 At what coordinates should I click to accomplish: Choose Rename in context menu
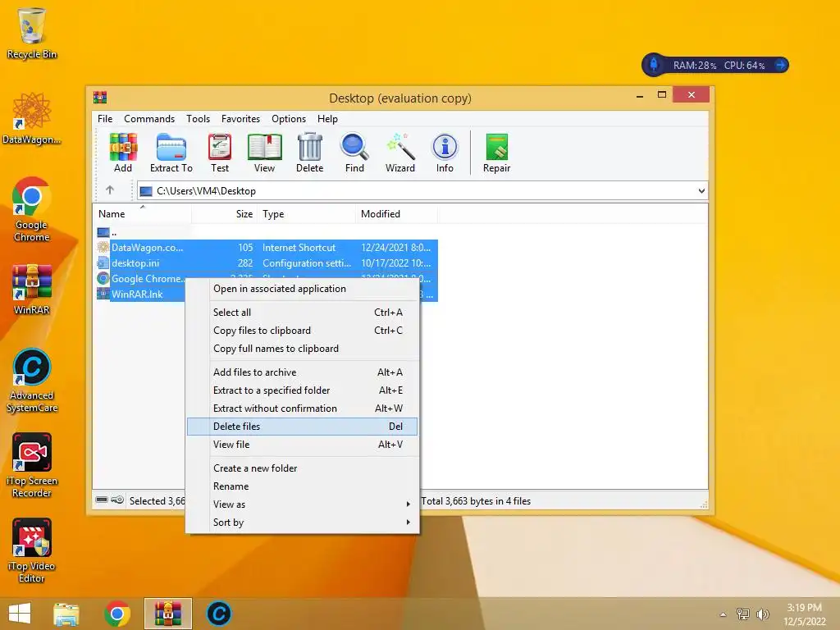coord(303,486)
